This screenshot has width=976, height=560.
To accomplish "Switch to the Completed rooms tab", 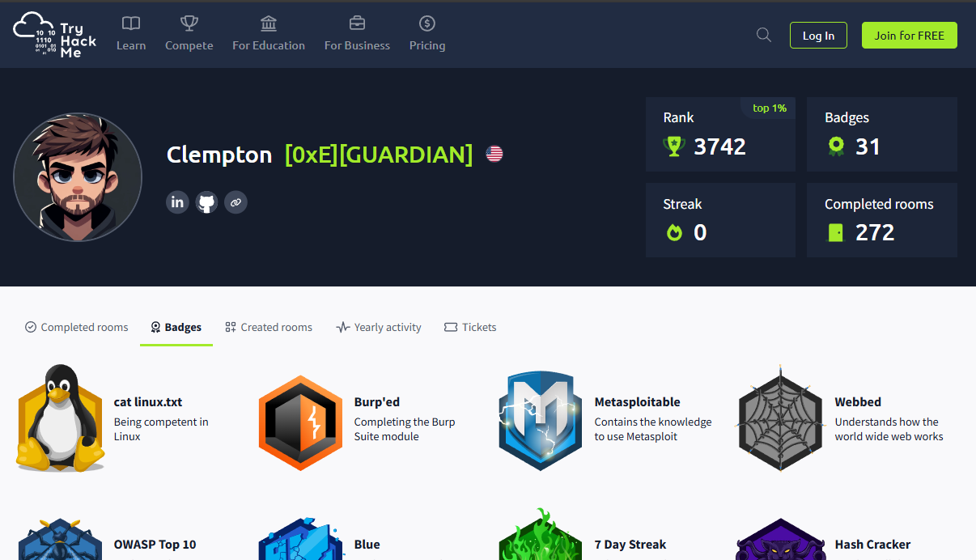I will pyautogui.click(x=77, y=327).
